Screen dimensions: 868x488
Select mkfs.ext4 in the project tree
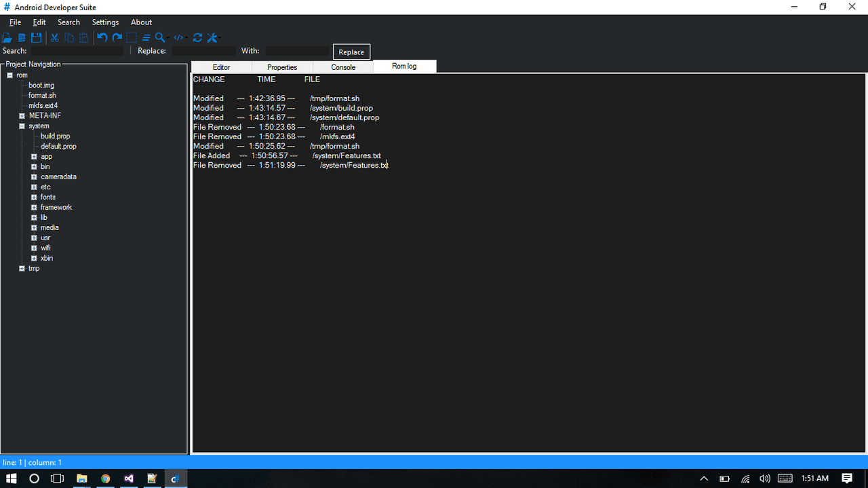[x=43, y=106]
